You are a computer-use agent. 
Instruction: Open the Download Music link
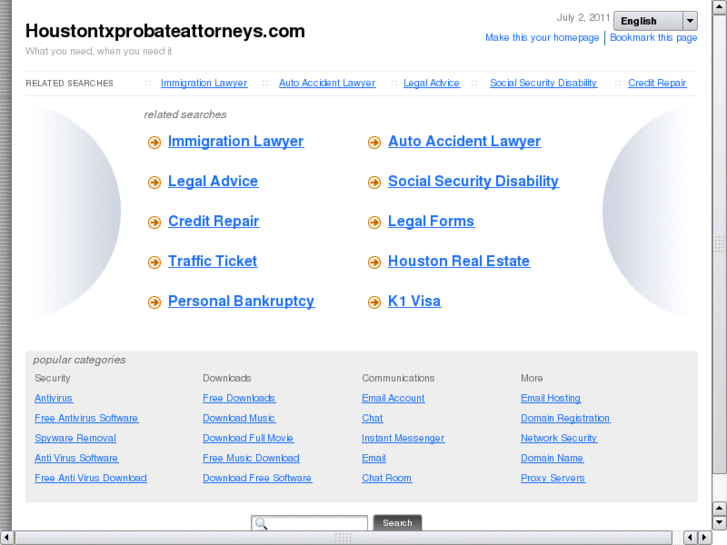[x=239, y=418]
